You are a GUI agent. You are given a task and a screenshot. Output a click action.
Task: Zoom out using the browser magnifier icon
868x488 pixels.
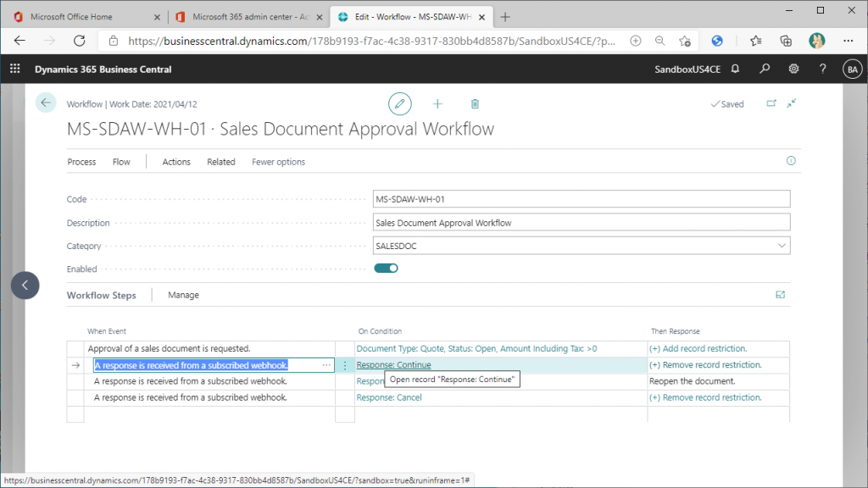point(659,41)
